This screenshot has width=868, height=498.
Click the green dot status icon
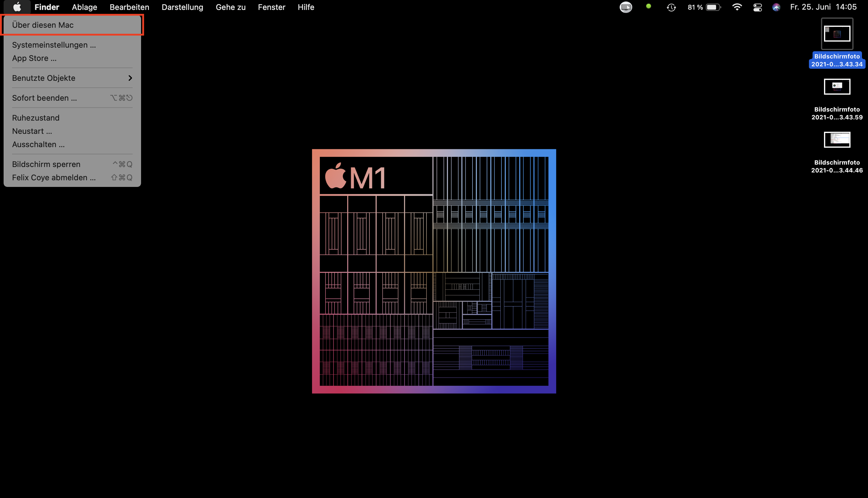coord(648,6)
